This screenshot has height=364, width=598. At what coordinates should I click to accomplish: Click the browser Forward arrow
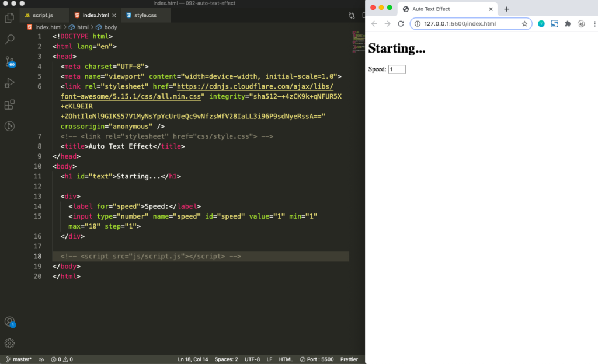(x=388, y=23)
